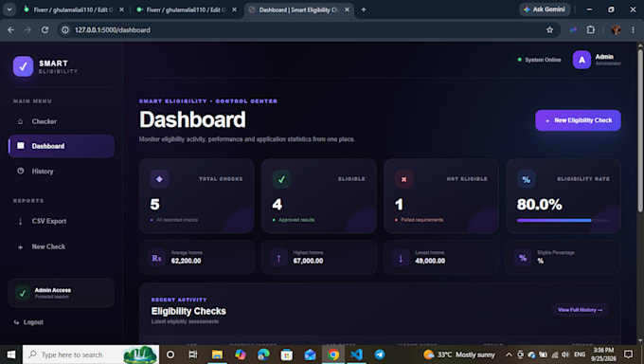
Task: Log out using the Logout link
Action: pos(28,322)
